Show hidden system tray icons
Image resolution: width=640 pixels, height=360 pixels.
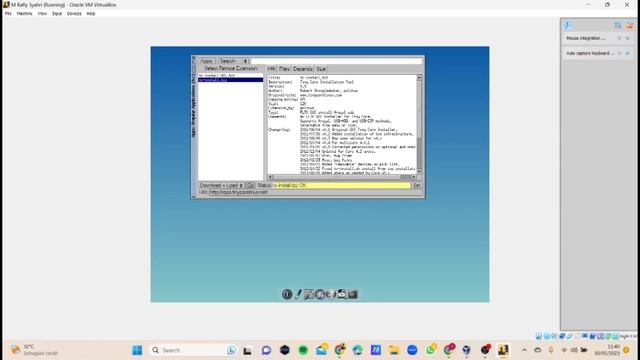[524, 350]
